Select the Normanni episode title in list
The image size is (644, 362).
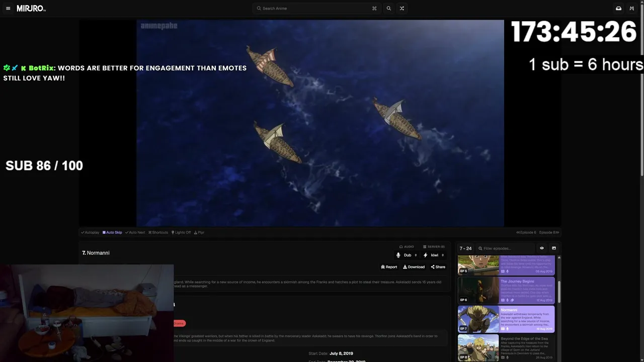509,310
